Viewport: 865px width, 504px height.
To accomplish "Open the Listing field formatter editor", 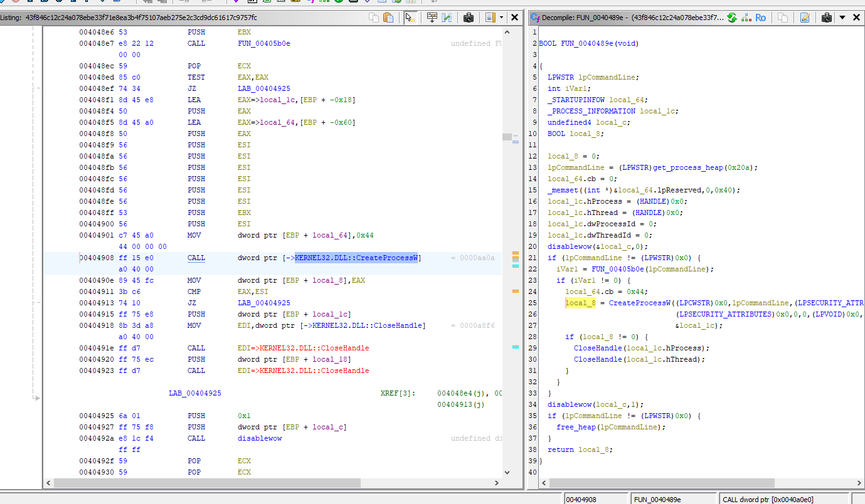I will (x=432, y=18).
